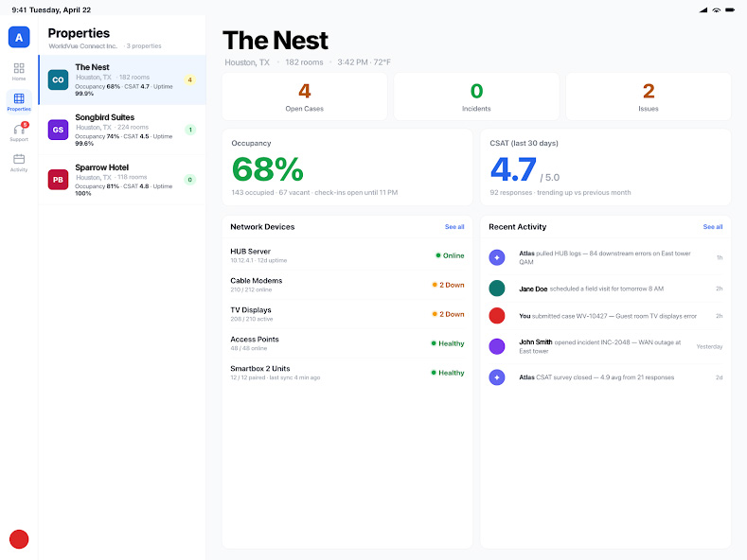
Task: Open the Issues summary card
Action: click(x=649, y=96)
